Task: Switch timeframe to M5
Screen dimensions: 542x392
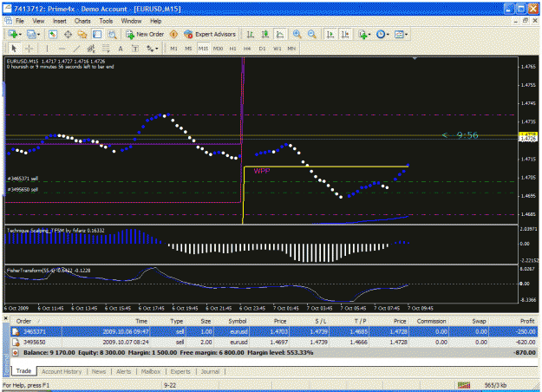Action: (x=188, y=49)
